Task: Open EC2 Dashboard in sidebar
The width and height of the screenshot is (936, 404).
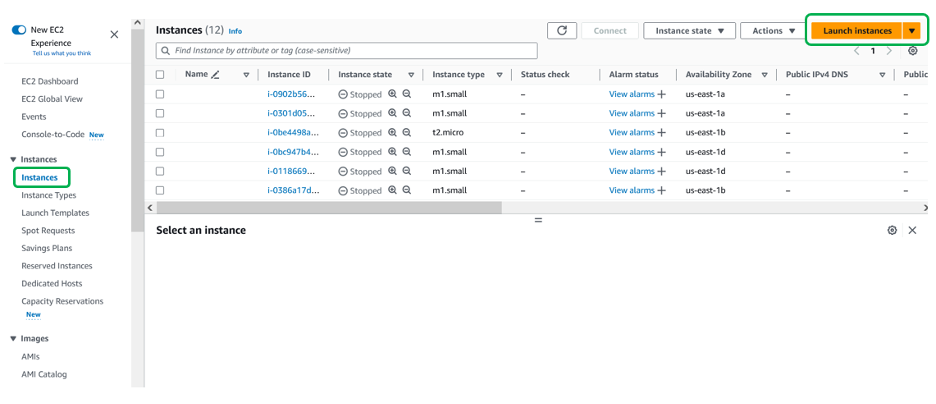Action: 50,81
